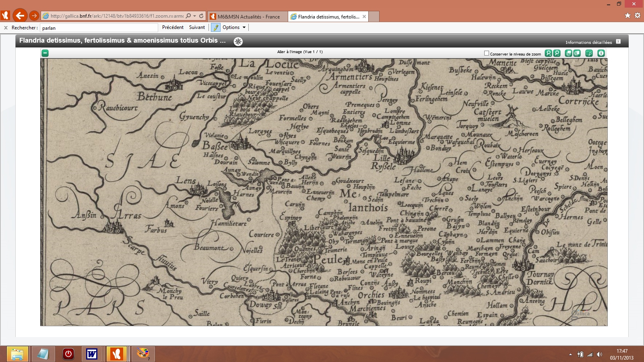
Task: Open the find bar Options dropdown
Action: tap(234, 27)
